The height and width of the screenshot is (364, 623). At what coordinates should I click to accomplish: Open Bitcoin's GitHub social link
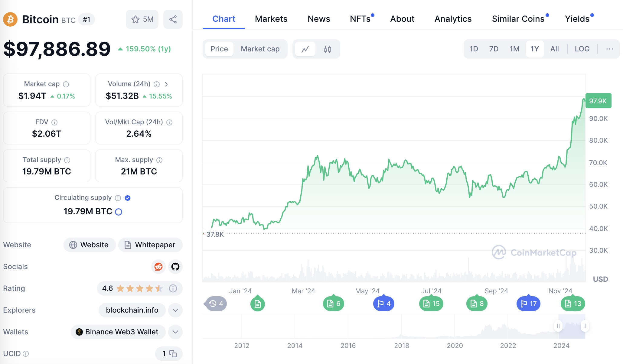coord(175,267)
